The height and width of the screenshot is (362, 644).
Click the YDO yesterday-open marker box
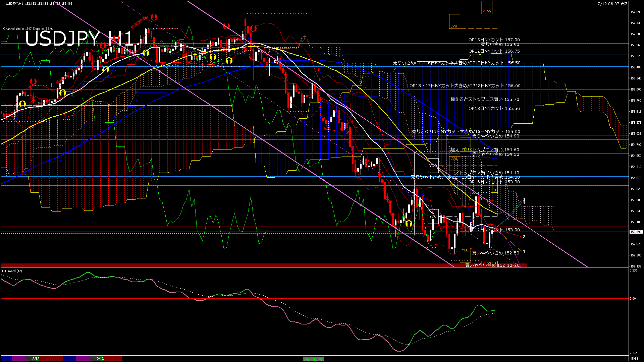(x=433, y=165)
